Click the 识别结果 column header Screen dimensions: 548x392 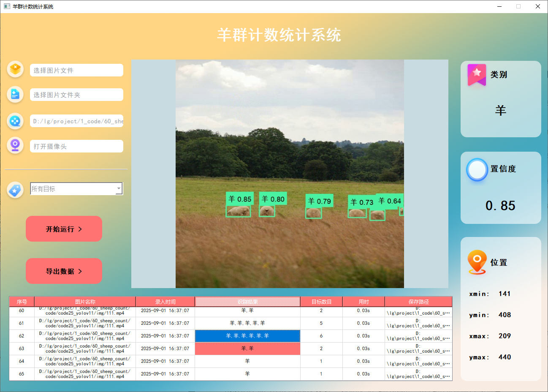click(x=247, y=302)
